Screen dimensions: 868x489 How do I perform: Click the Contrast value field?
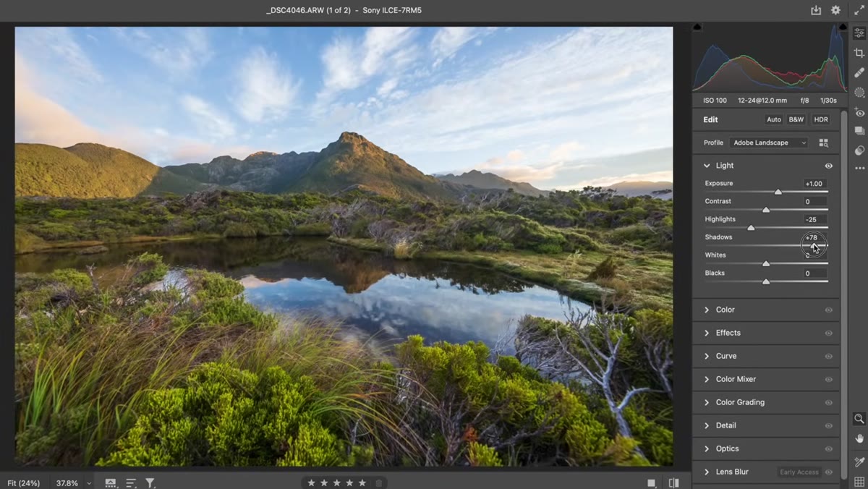click(x=814, y=202)
